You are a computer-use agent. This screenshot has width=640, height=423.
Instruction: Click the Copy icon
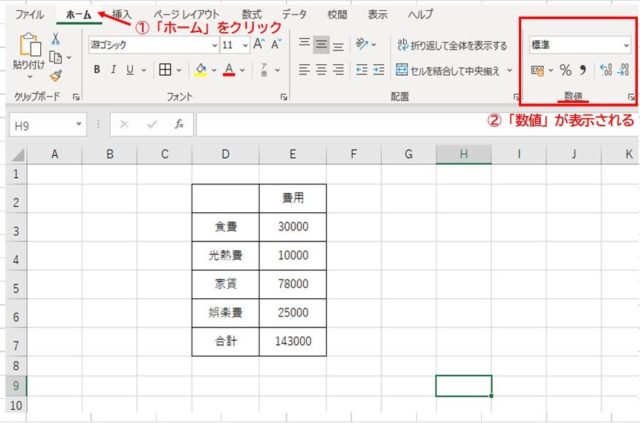pyautogui.click(x=56, y=58)
